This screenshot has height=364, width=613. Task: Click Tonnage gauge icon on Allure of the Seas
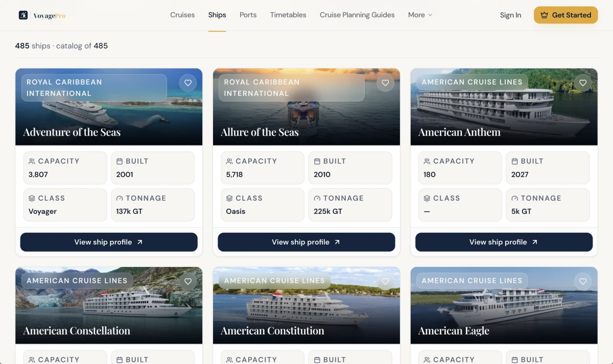[317, 198]
